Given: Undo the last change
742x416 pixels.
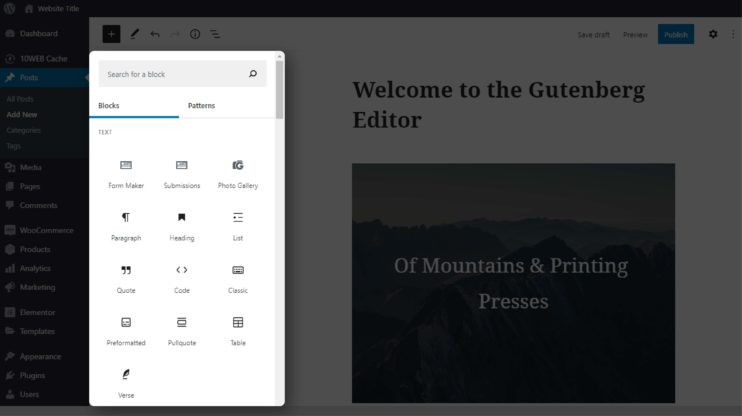Looking at the screenshot, I should pos(155,34).
